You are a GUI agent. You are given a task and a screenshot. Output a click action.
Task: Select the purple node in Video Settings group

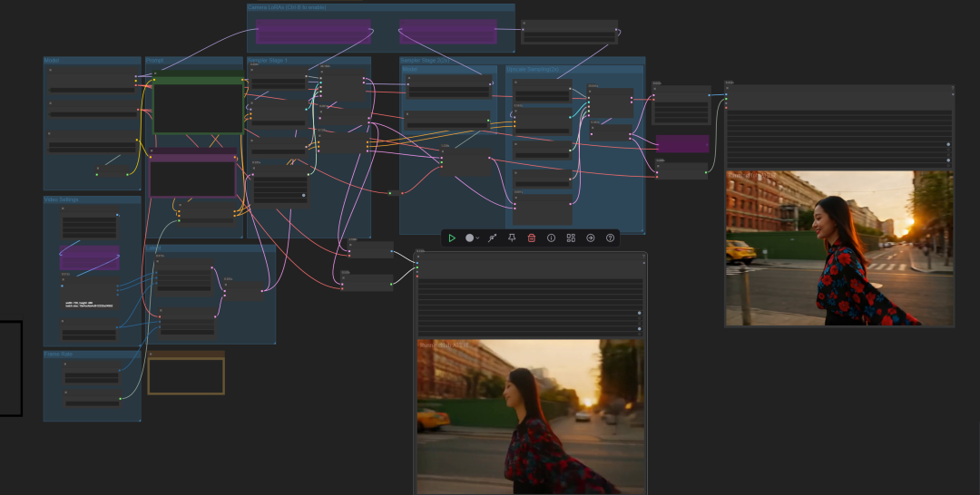[x=89, y=257]
